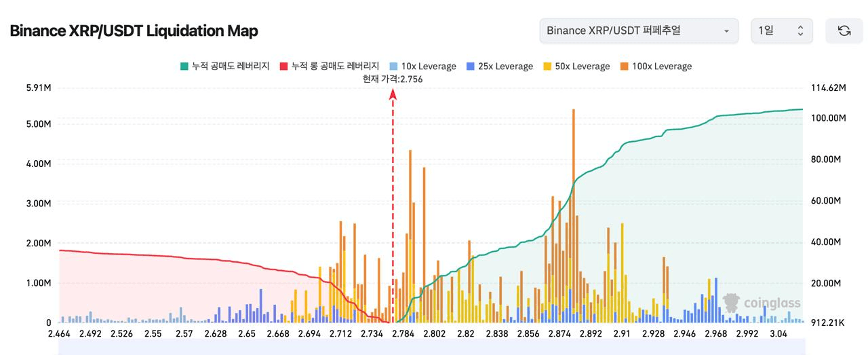Toggle 100x Leverage legend series
The image size is (868, 355).
[x=655, y=66]
